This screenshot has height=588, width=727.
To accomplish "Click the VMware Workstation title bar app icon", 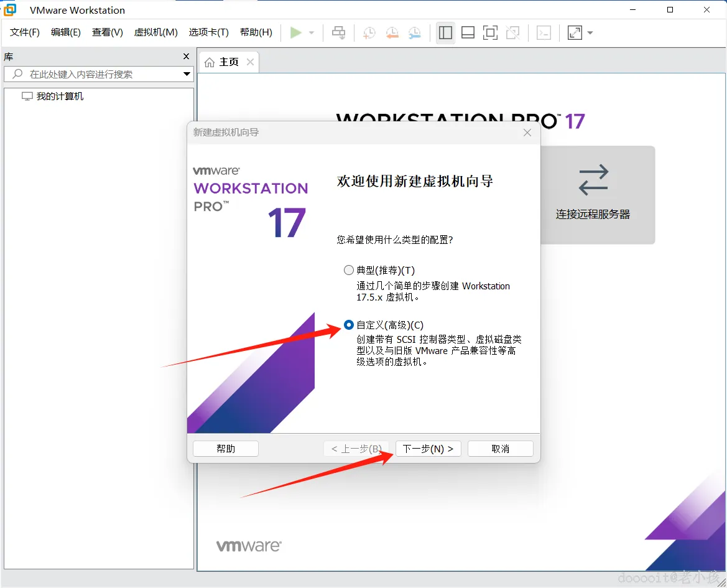I will (9, 9).
